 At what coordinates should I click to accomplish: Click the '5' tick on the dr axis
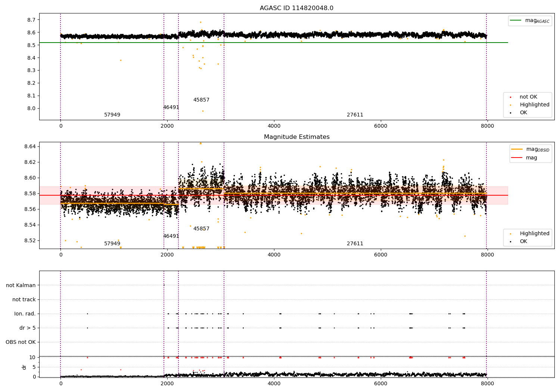tap(34, 367)
